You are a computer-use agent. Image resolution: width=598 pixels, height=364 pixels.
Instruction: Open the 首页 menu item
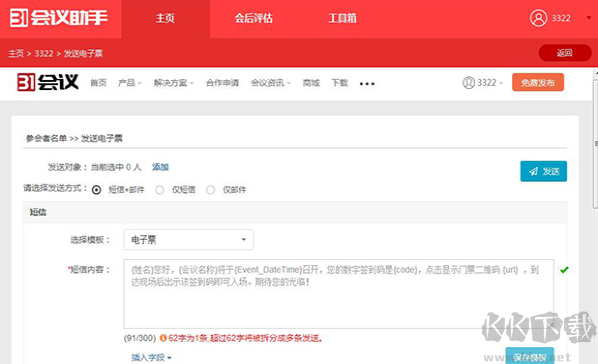(98, 83)
